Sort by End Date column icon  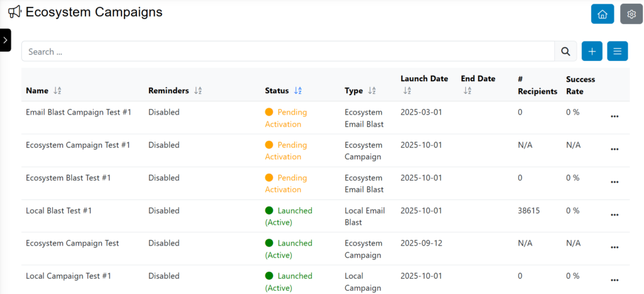[x=467, y=91]
